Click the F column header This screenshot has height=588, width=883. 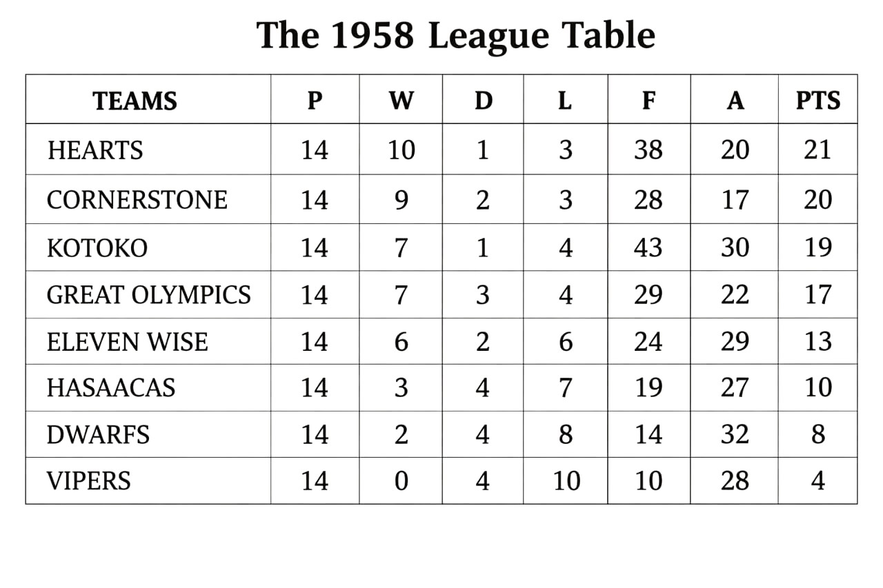coord(648,101)
